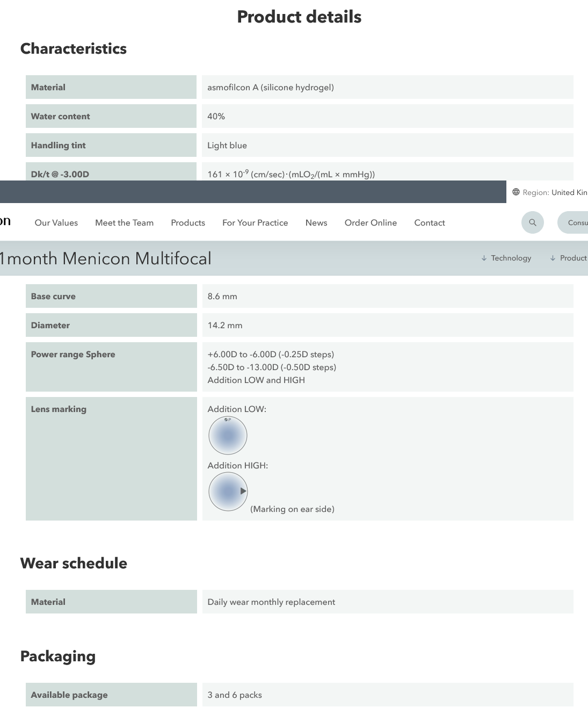The height and width of the screenshot is (722, 588).
Task: Click the Consu... button at right edge
Action: (x=573, y=222)
